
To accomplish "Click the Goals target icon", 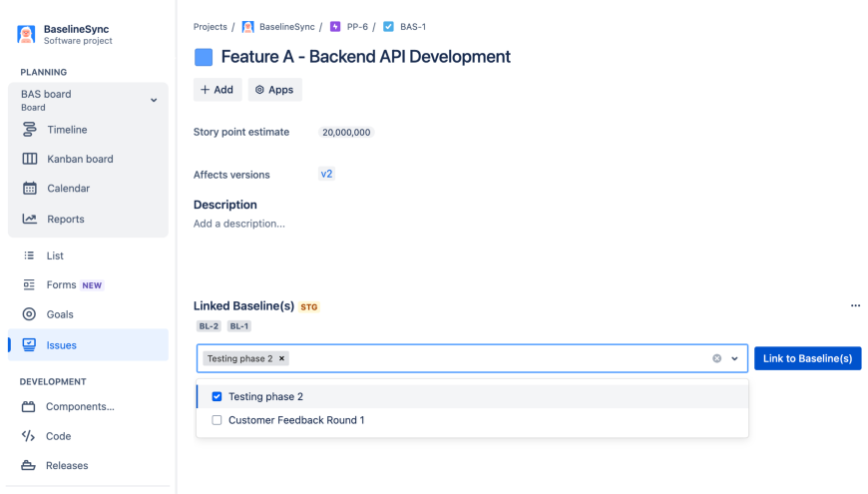I will [x=29, y=314].
